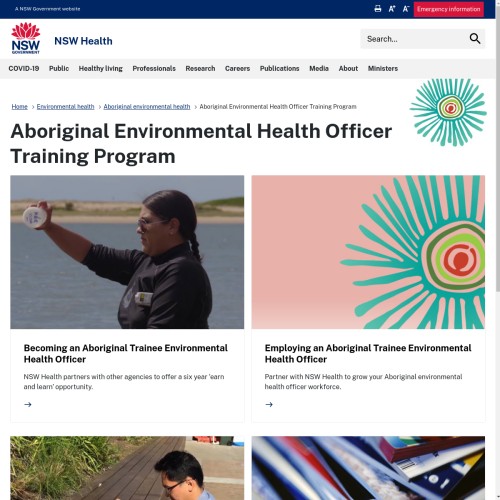This screenshot has width=500, height=500.
Task: Click the teal Aboriginal artwork emblem beside title
Action: tap(448, 112)
